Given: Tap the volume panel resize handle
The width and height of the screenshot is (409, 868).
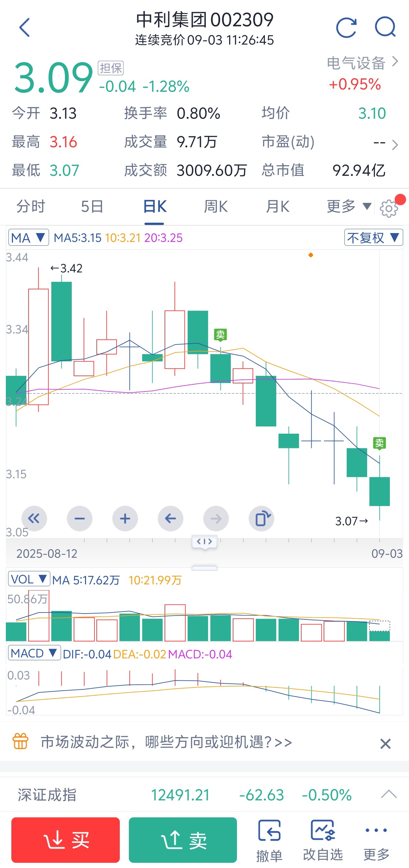Looking at the screenshot, I should [204, 568].
